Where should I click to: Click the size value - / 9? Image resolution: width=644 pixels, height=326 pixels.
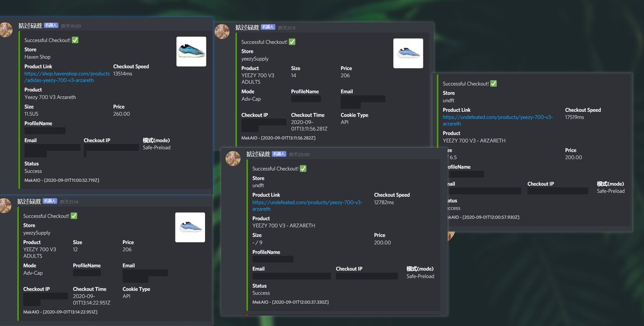point(257,243)
